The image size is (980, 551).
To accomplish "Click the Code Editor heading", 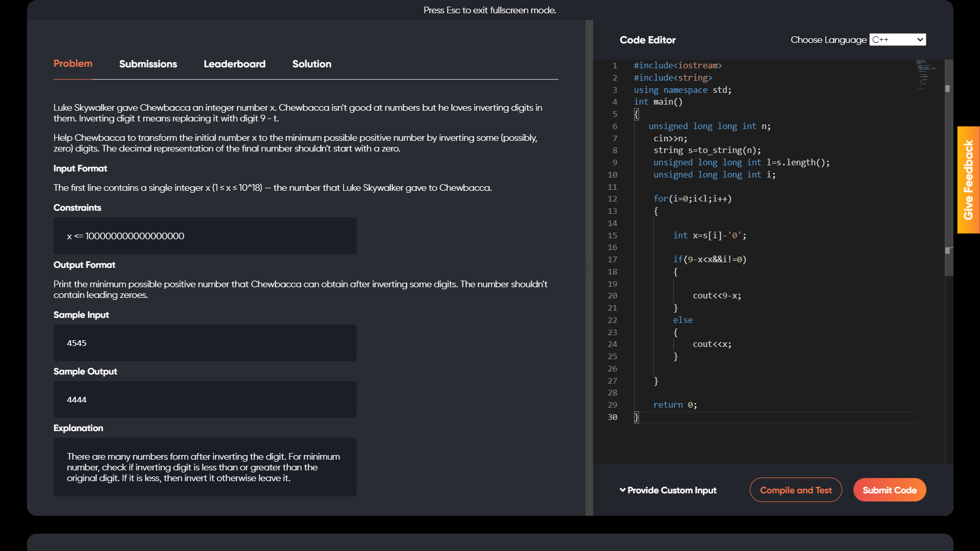I will (647, 40).
